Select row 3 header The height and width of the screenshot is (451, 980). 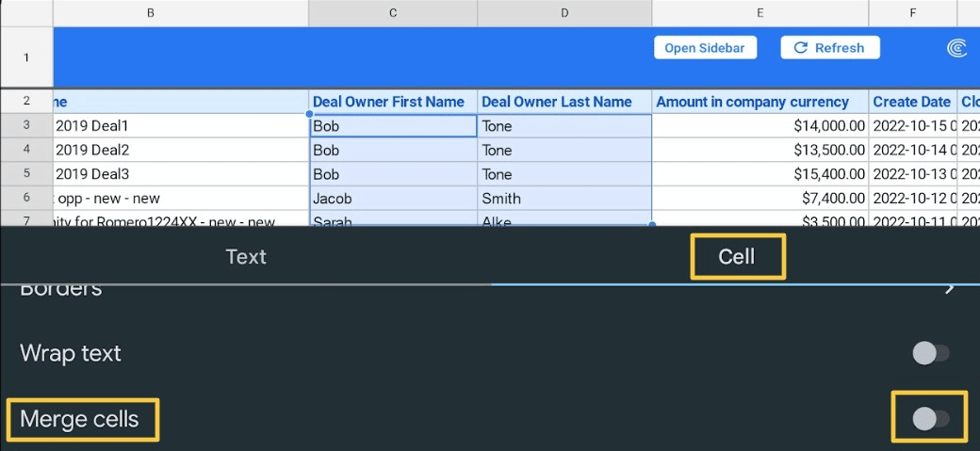pyautogui.click(x=26, y=125)
